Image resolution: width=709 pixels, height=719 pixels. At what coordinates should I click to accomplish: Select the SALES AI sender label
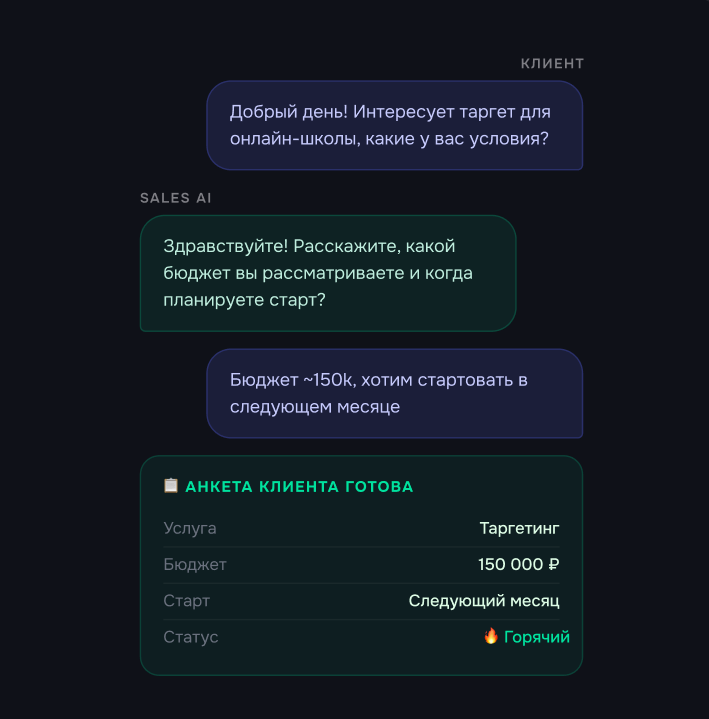(176, 198)
